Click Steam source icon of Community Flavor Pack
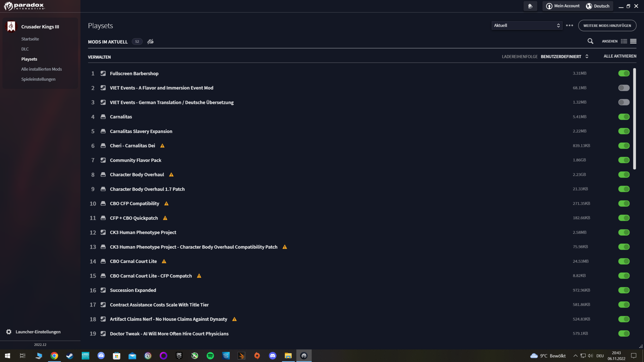 coord(103,160)
